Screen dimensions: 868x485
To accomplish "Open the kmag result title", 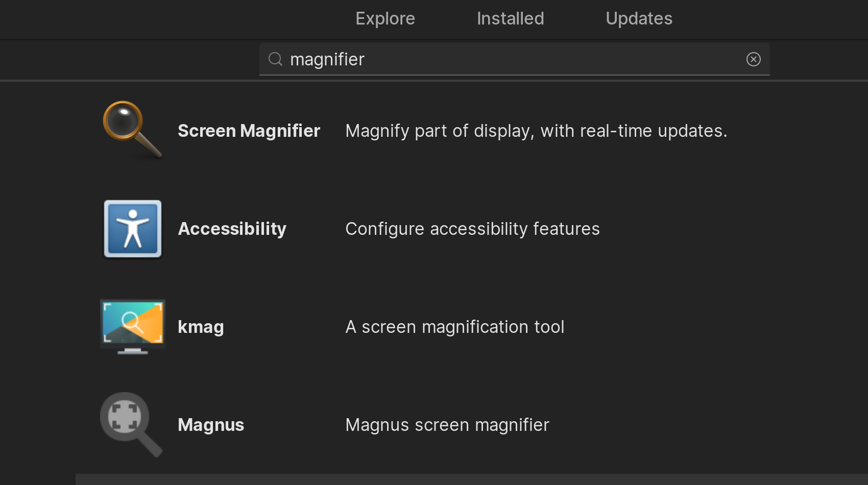I will click(201, 327).
